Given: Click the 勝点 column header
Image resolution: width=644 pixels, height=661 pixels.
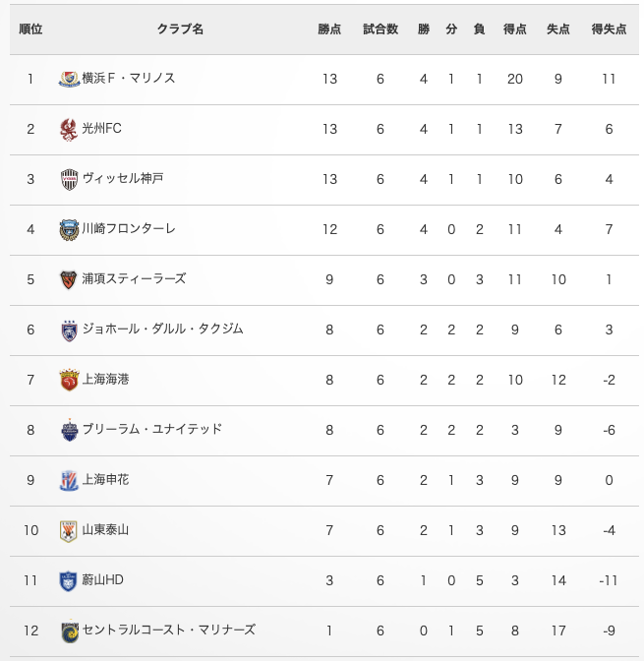Looking at the screenshot, I should 329,30.
